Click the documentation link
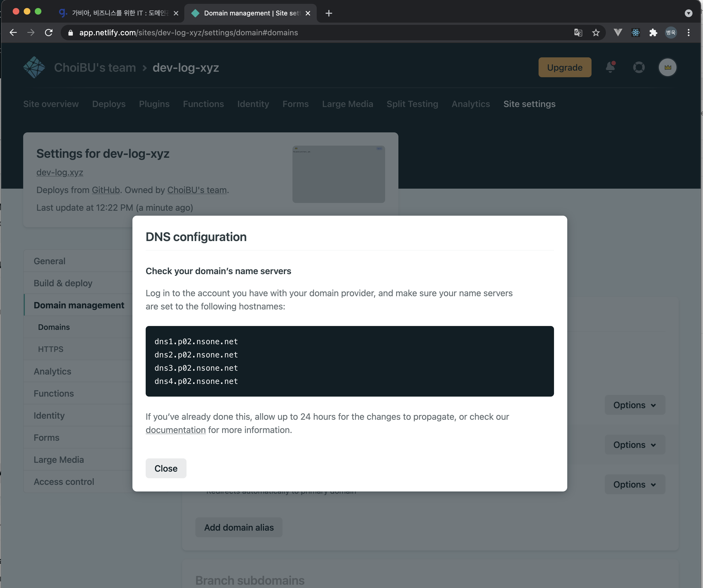 tap(175, 430)
